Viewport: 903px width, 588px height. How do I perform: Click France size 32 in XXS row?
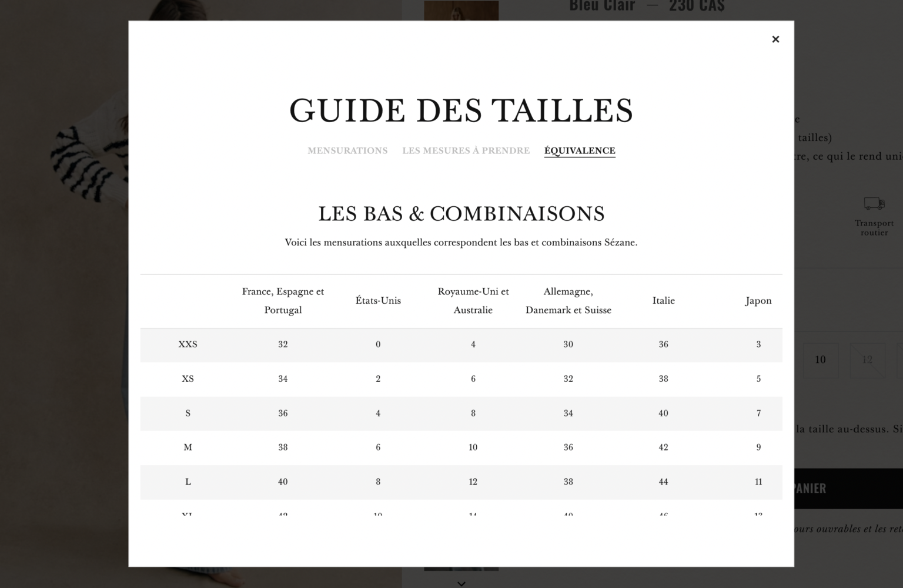(283, 345)
